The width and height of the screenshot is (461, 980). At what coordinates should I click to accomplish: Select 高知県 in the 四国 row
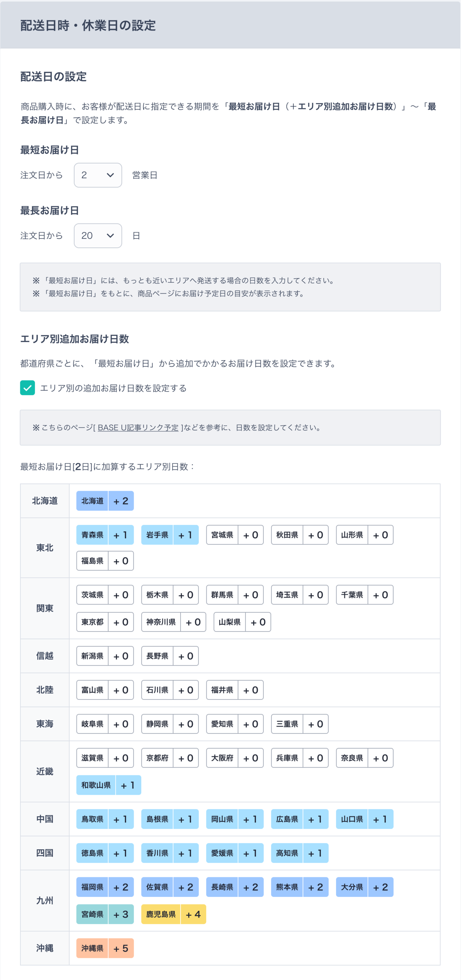pos(299,853)
